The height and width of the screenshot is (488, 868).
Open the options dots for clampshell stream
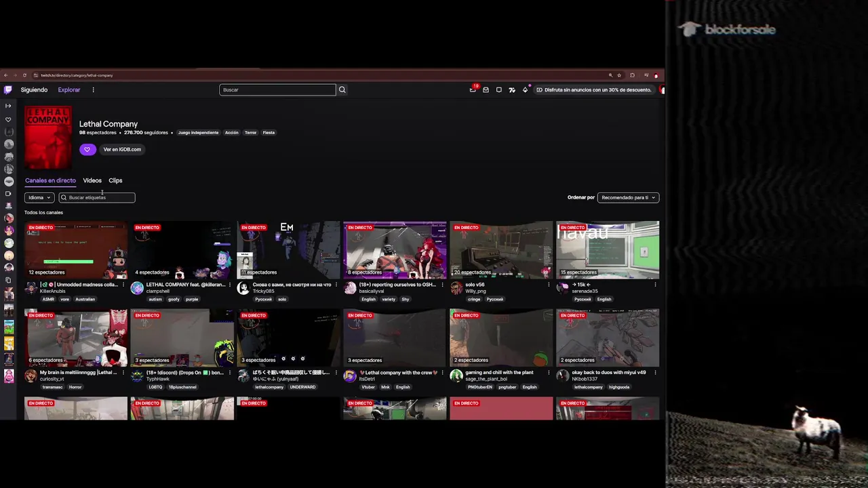coord(230,285)
